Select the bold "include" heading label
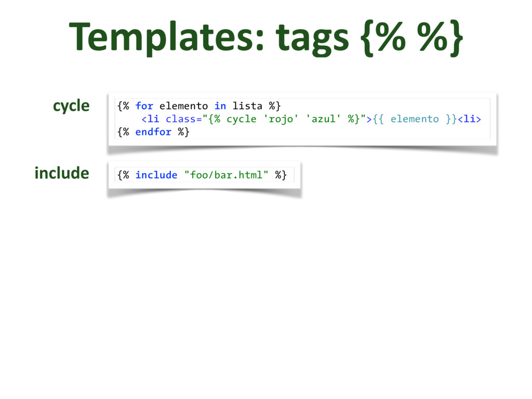Image resolution: width=532 pixels, height=399 pixels. pos(62,173)
